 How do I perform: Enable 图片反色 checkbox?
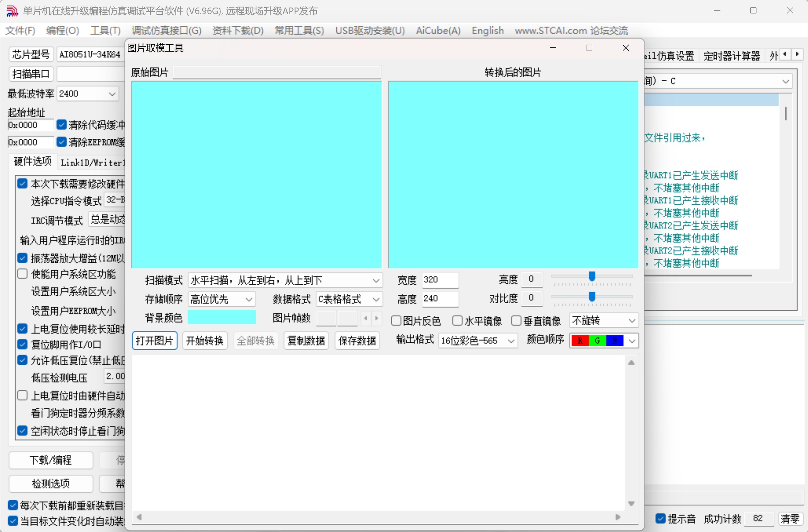396,321
